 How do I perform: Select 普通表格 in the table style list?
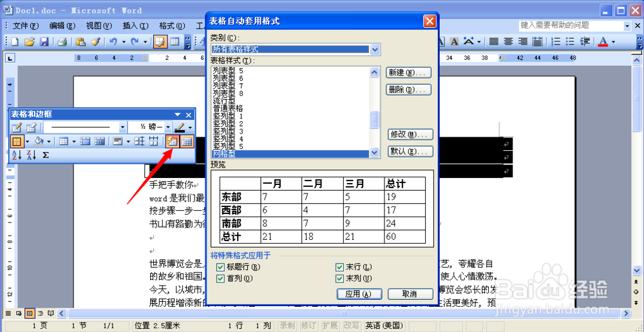click(228, 108)
